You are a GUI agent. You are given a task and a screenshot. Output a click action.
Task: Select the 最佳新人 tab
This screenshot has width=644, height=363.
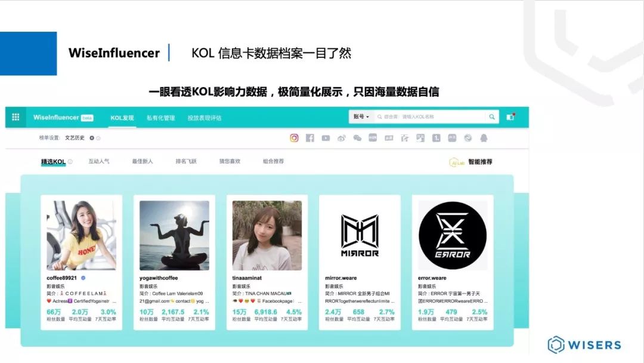(143, 161)
